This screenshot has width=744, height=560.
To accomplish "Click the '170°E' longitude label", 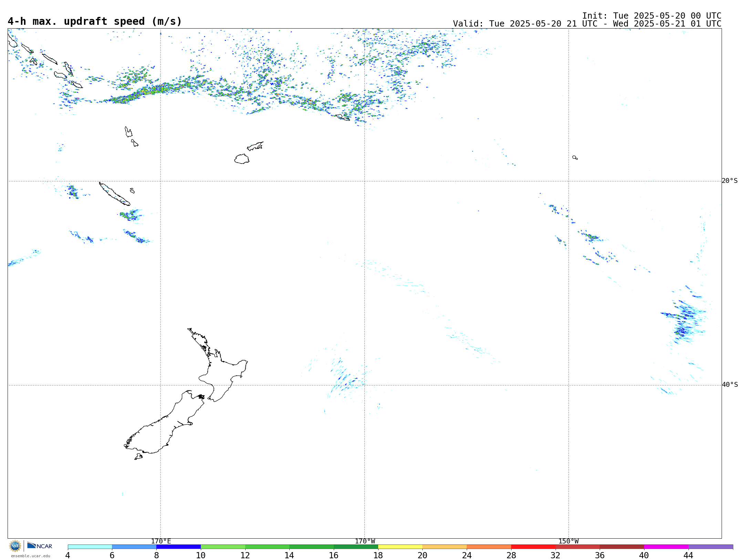I will click(x=161, y=541).
